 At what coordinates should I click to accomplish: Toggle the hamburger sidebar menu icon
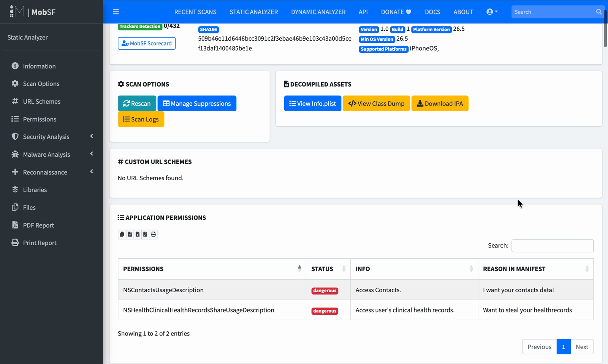click(116, 12)
